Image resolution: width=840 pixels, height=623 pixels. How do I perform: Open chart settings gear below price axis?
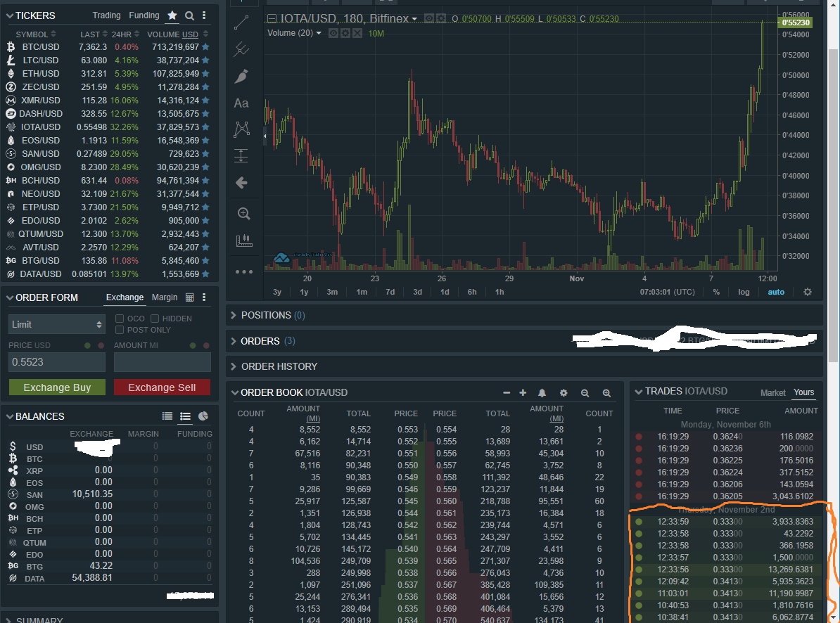click(x=808, y=292)
